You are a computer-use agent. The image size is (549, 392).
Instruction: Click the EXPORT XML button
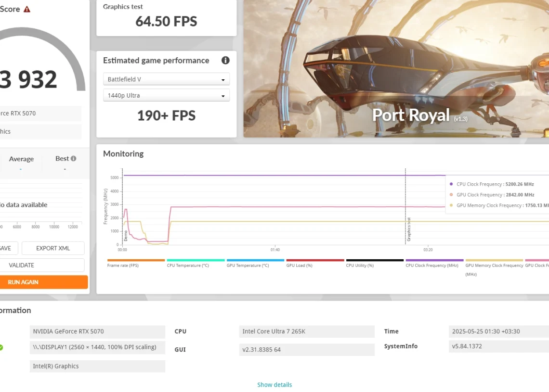point(53,248)
